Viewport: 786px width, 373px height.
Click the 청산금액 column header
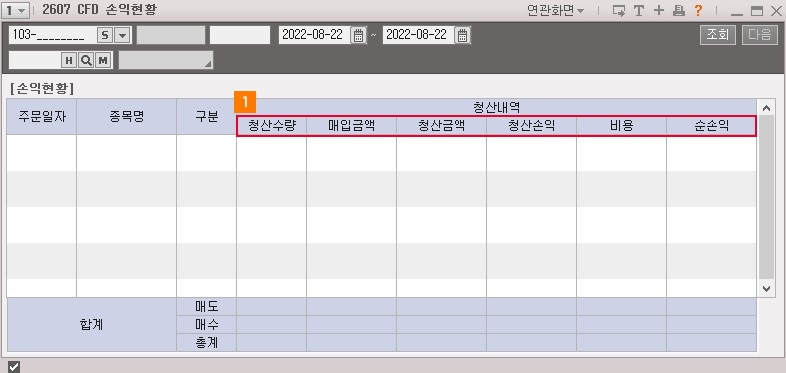click(441, 126)
